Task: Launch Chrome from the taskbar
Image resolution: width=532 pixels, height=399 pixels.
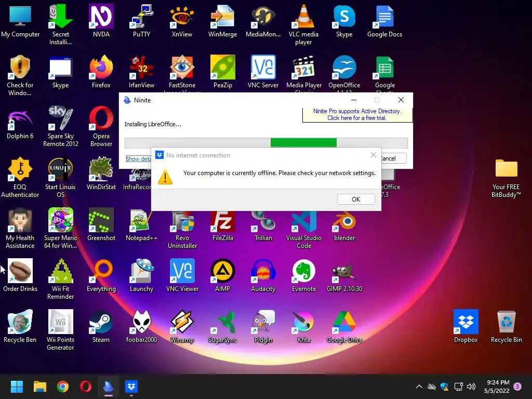Action: (63, 387)
